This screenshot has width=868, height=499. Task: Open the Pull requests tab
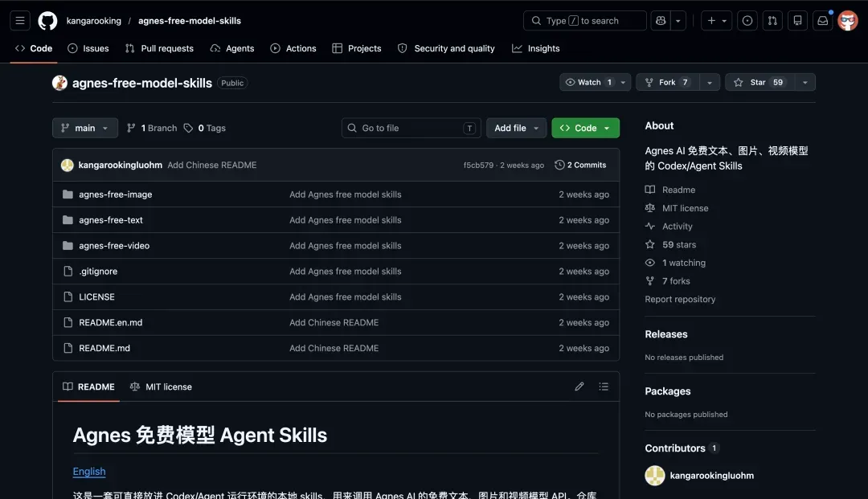pyautogui.click(x=159, y=49)
